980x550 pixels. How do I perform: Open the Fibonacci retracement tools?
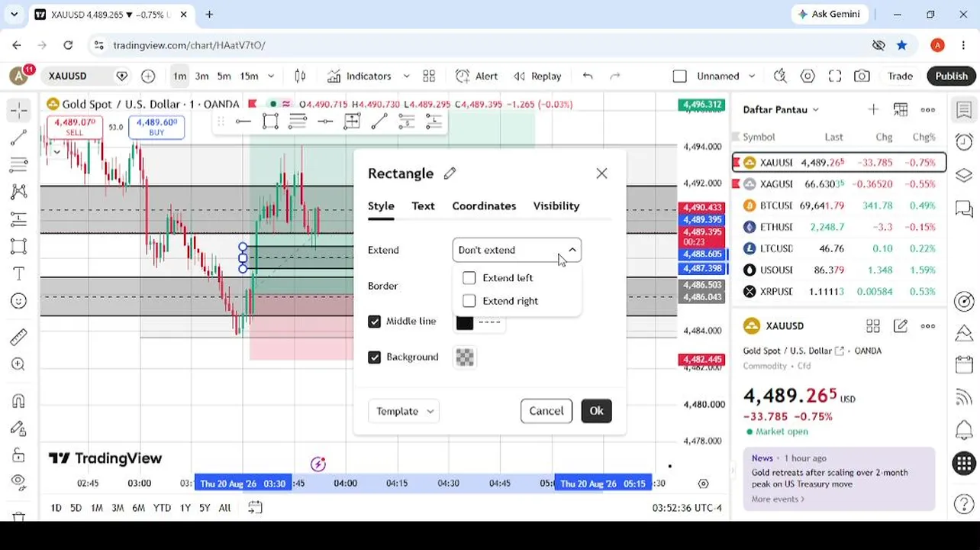coord(19,164)
